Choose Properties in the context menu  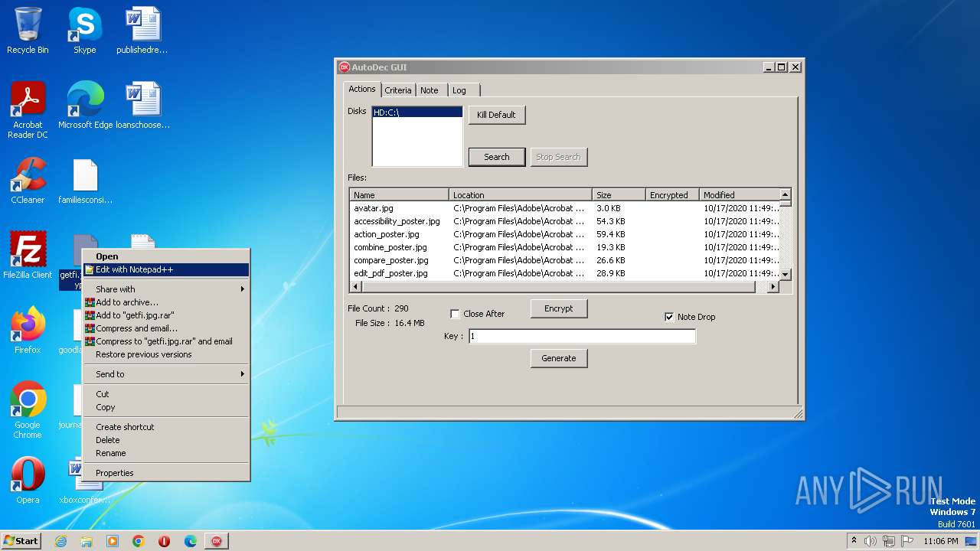click(x=166, y=473)
